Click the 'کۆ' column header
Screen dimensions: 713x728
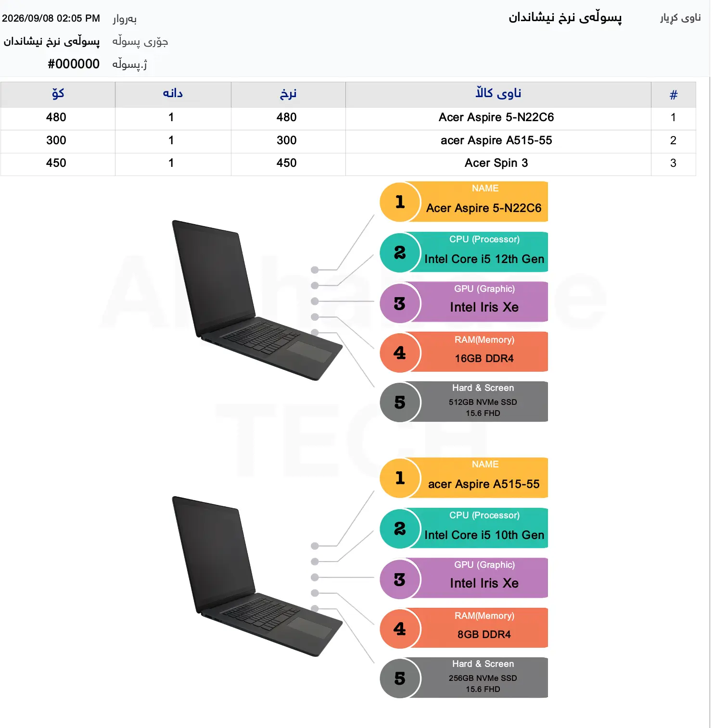click(x=58, y=95)
